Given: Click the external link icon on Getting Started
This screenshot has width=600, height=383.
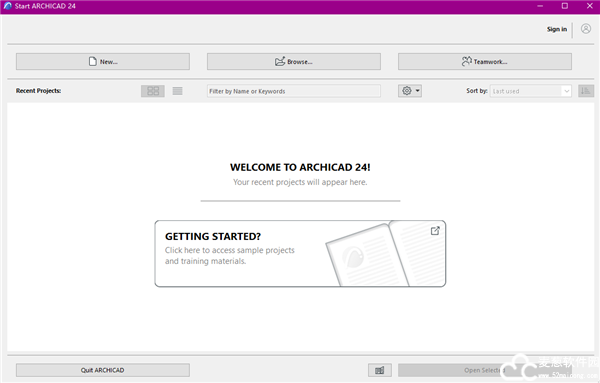Looking at the screenshot, I should (435, 231).
